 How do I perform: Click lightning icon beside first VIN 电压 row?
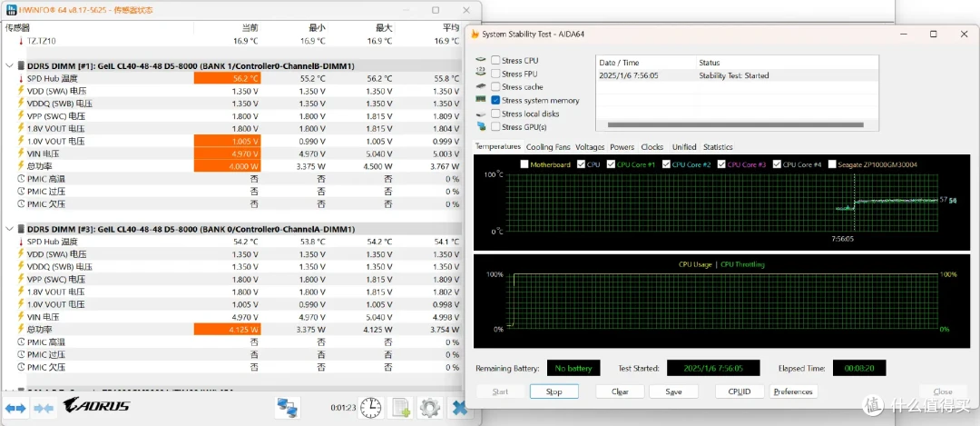pos(21,154)
